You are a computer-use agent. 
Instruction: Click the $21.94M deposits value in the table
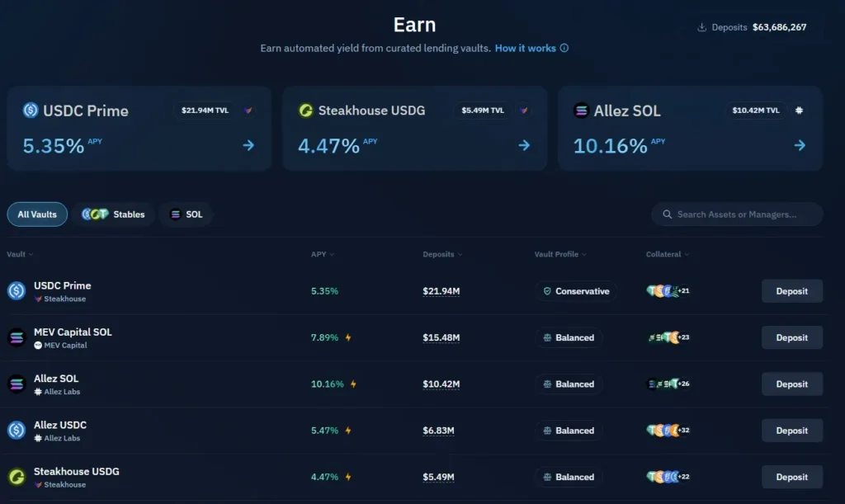[x=441, y=291]
